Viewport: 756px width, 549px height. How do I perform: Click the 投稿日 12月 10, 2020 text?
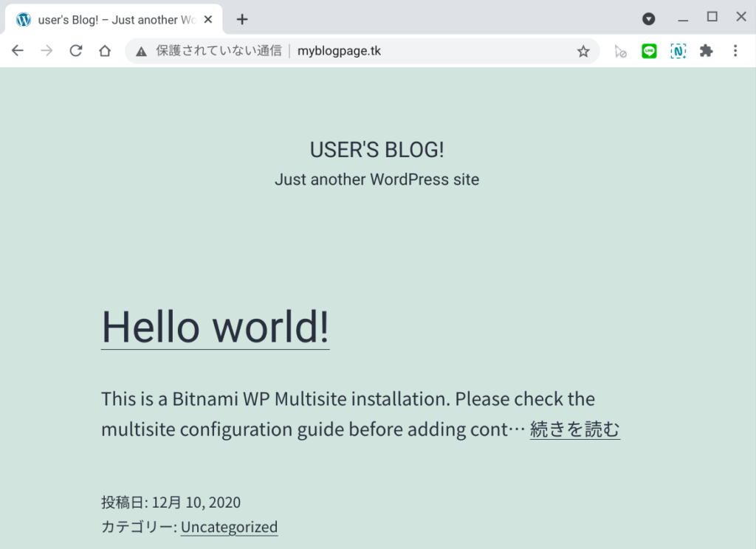coord(171,503)
